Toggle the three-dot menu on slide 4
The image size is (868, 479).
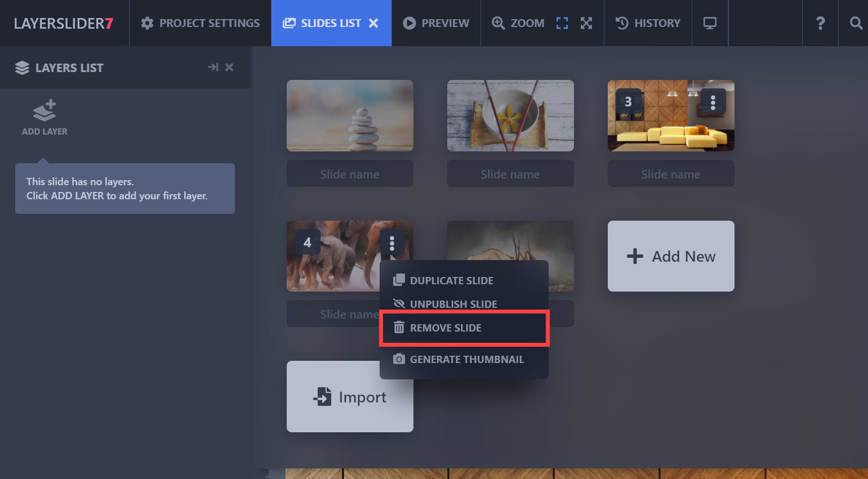point(392,243)
